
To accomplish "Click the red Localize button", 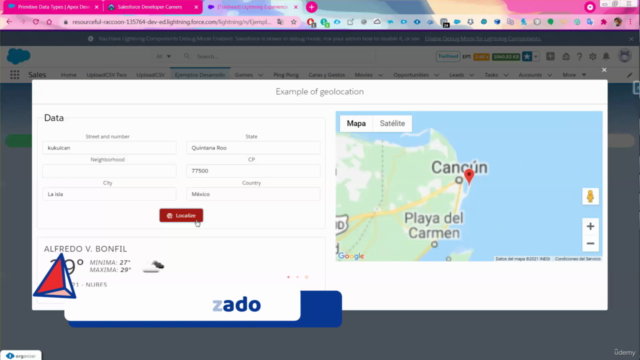I will point(181,216).
